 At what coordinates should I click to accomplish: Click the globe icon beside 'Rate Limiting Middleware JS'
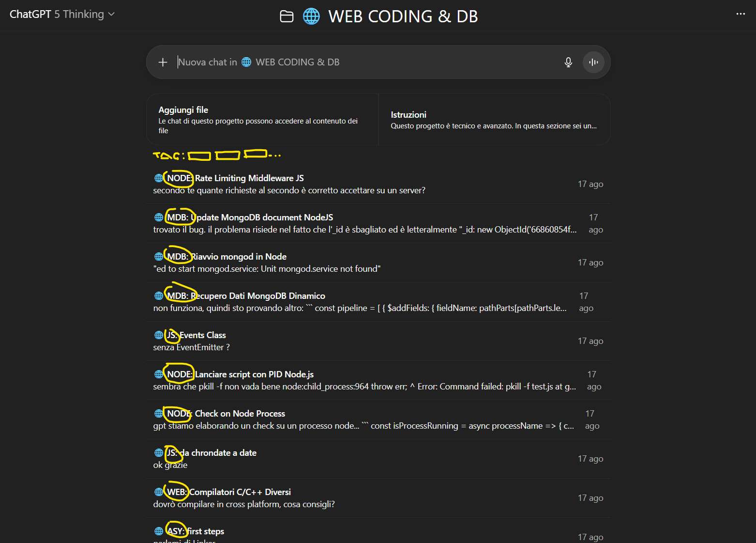pos(158,178)
